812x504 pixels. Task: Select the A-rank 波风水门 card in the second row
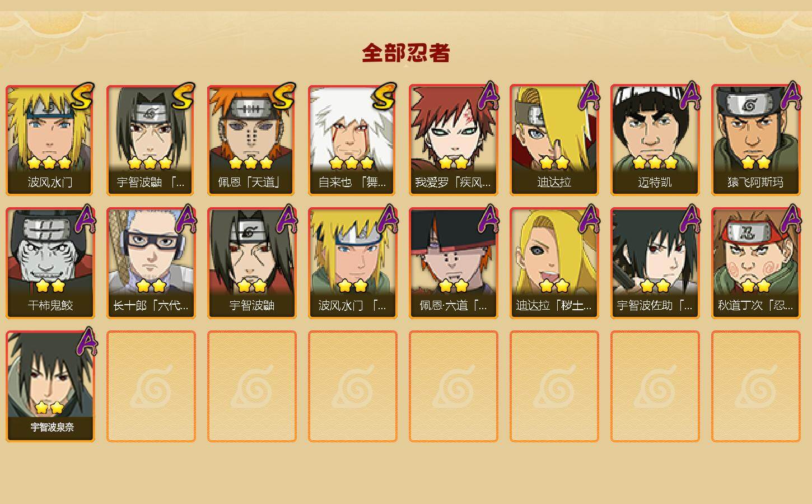coord(353,263)
